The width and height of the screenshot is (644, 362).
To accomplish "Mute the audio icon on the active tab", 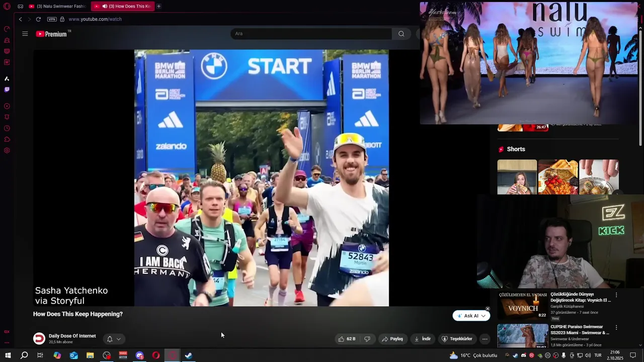I will tap(105, 6).
